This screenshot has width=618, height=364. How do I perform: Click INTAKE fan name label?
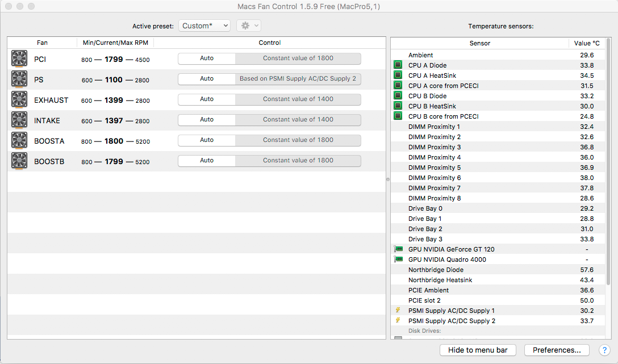(47, 120)
